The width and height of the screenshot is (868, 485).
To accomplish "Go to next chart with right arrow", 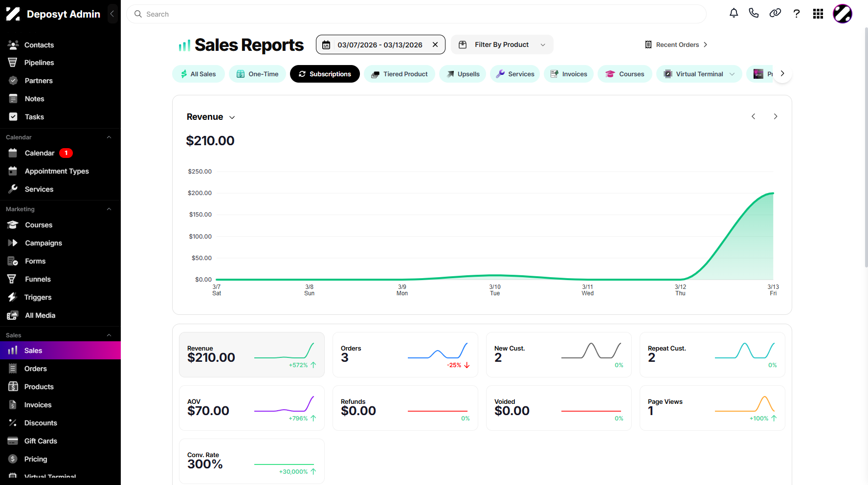I will click(776, 116).
